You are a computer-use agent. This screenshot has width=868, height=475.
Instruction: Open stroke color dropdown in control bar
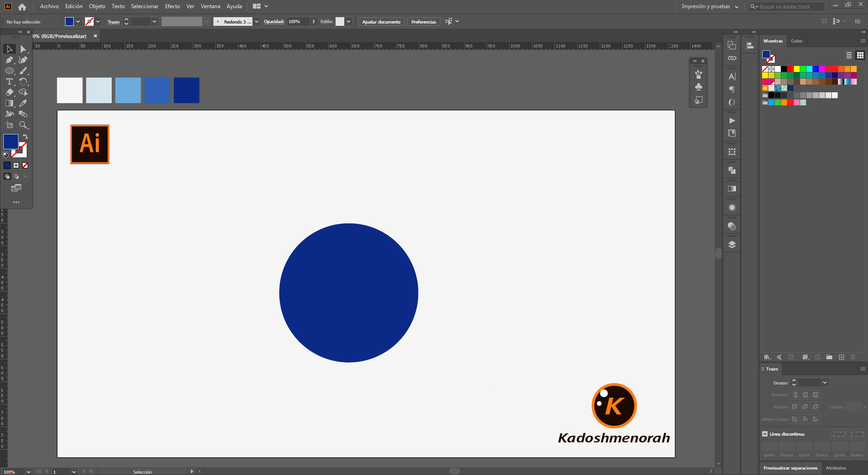pyautogui.click(x=98, y=21)
